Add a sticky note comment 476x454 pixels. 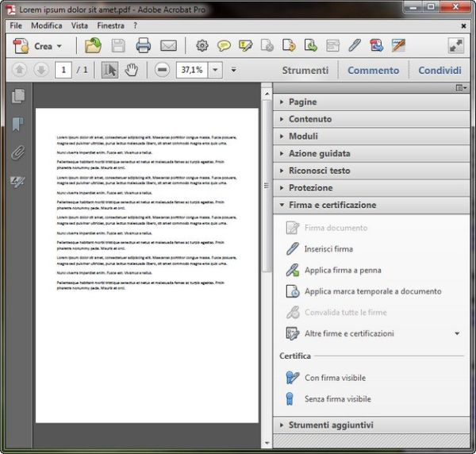click(225, 46)
